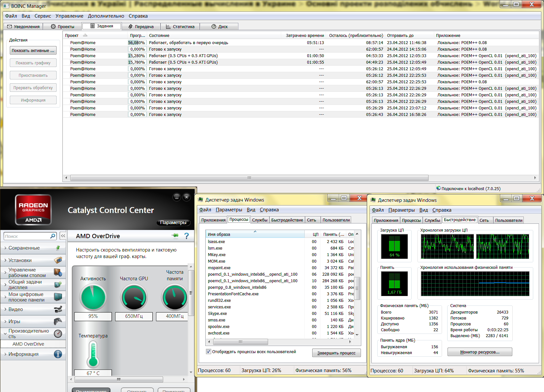Click the Частота GPU gauge dial
The image size is (544, 392).
(134, 297)
